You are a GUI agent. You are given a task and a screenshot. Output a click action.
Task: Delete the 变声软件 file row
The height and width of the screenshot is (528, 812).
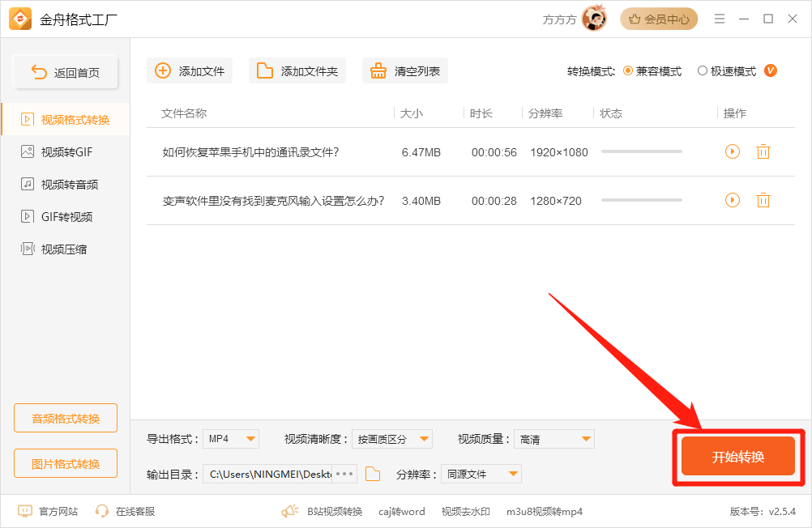pyautogui.click(x=763, y=200)
